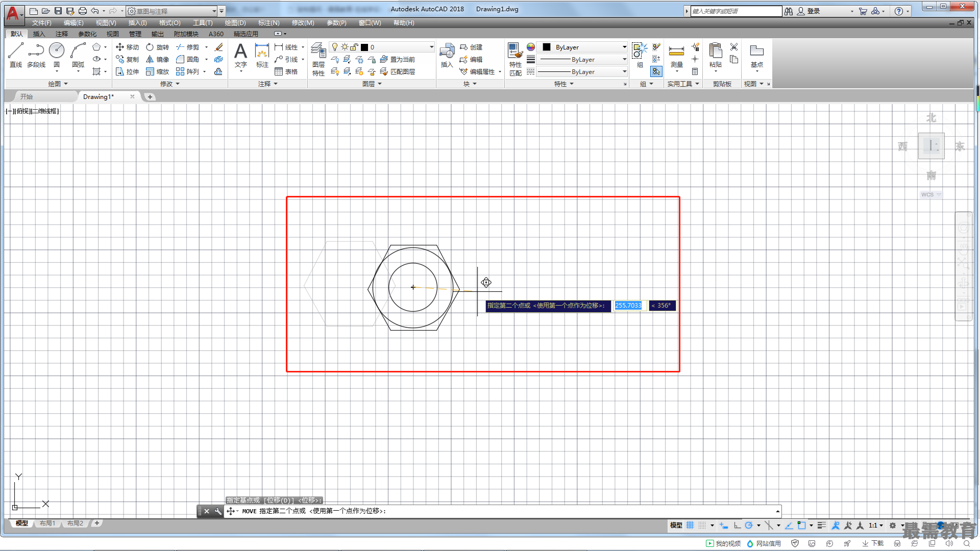
Task: Expand the Modify (修改) panel
Action: [x=170, y=84]
